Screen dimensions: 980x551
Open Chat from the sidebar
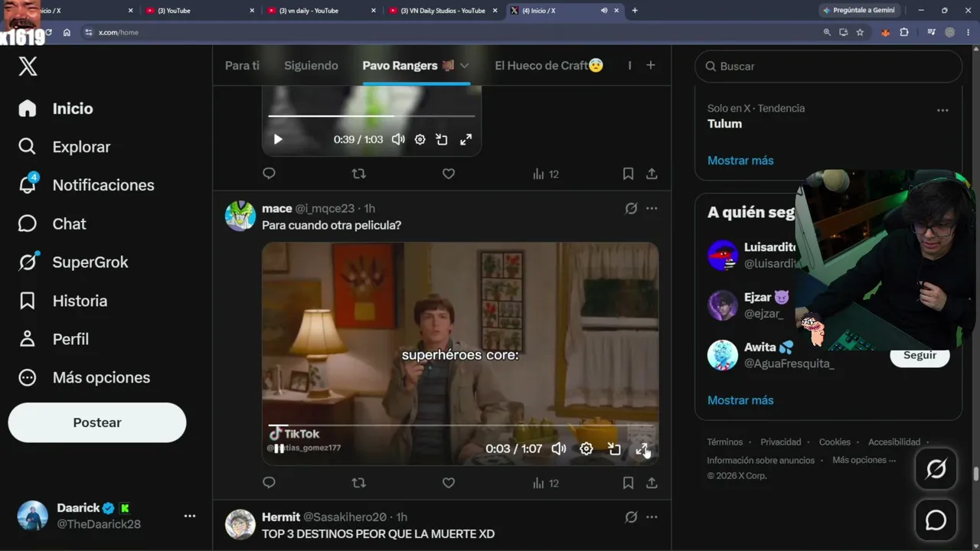[x=52, y=223]
